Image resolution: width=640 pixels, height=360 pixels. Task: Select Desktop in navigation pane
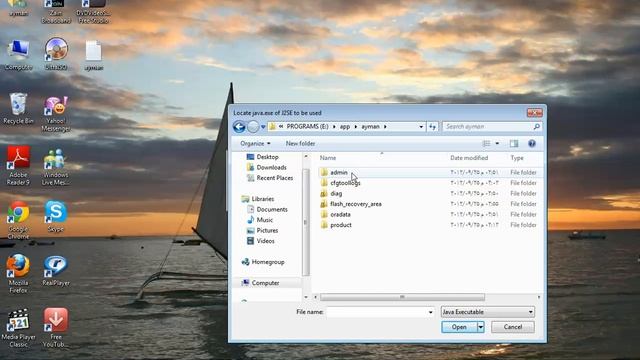[x=267, y=157]
